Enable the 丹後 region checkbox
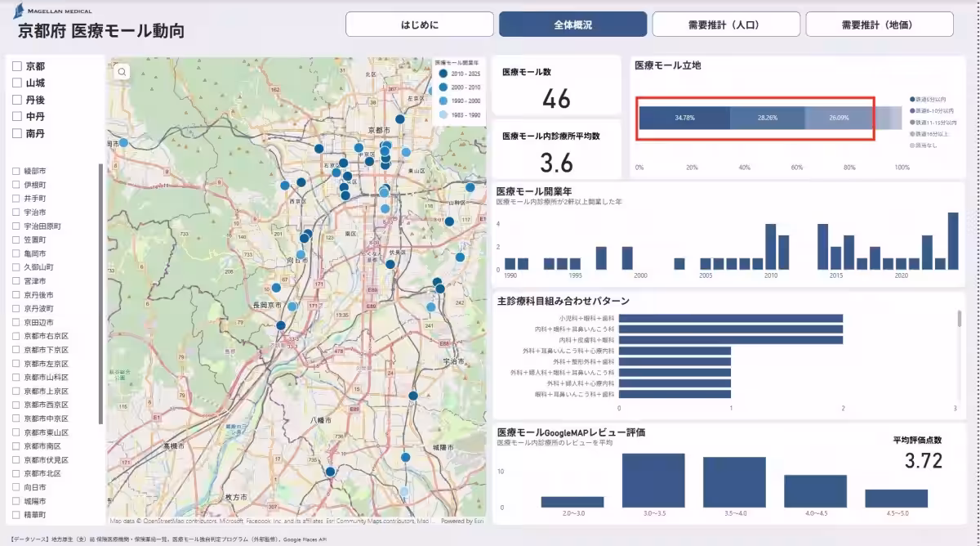 [x=16, y=100]
